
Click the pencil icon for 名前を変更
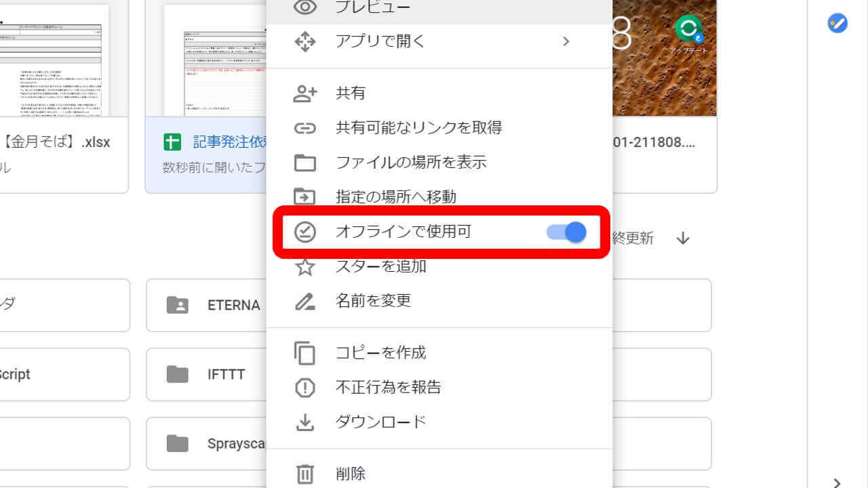point(305,301)
